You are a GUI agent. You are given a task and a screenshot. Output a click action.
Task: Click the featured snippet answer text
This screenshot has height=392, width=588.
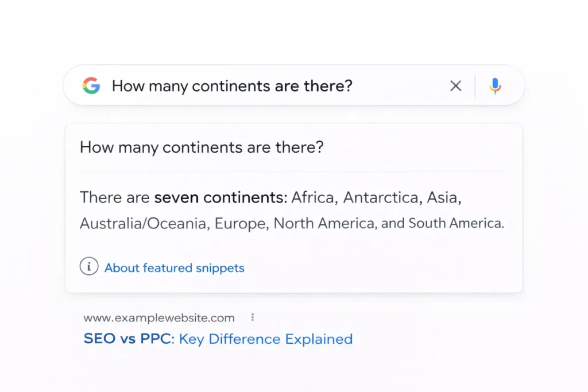(x=292, y=209)
